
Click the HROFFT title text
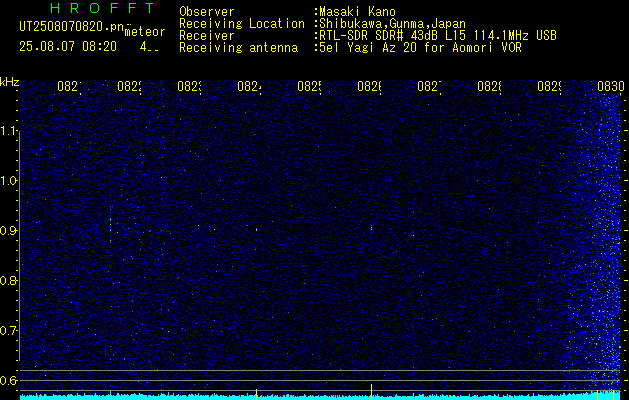coord(102,8)
